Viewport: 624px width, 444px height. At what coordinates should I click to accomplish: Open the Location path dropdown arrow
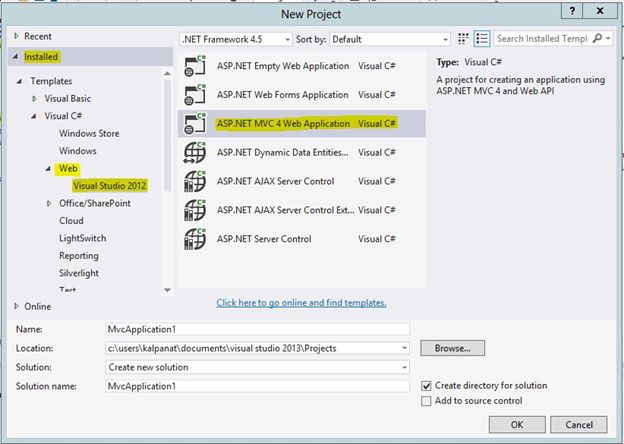(404, 348)
